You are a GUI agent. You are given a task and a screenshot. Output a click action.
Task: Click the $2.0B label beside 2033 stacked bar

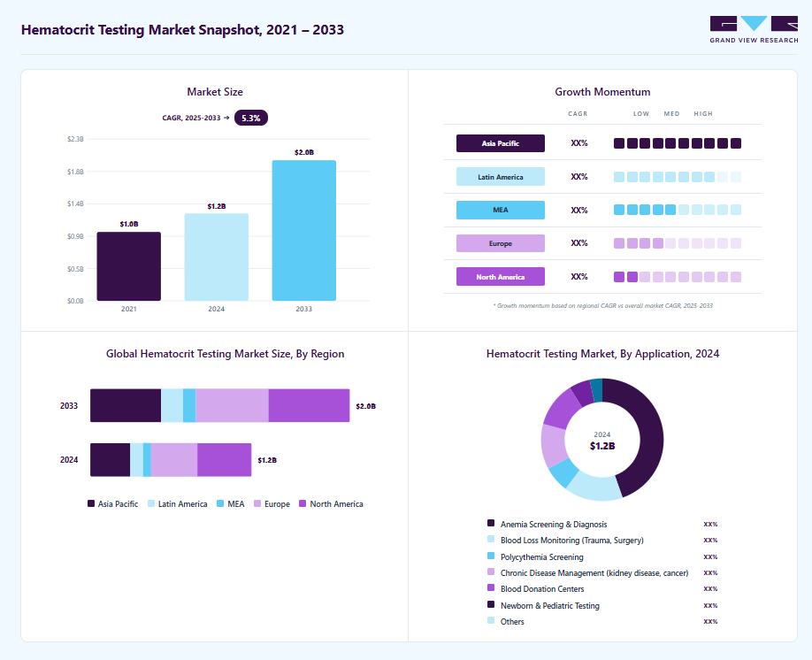[365, 406]
